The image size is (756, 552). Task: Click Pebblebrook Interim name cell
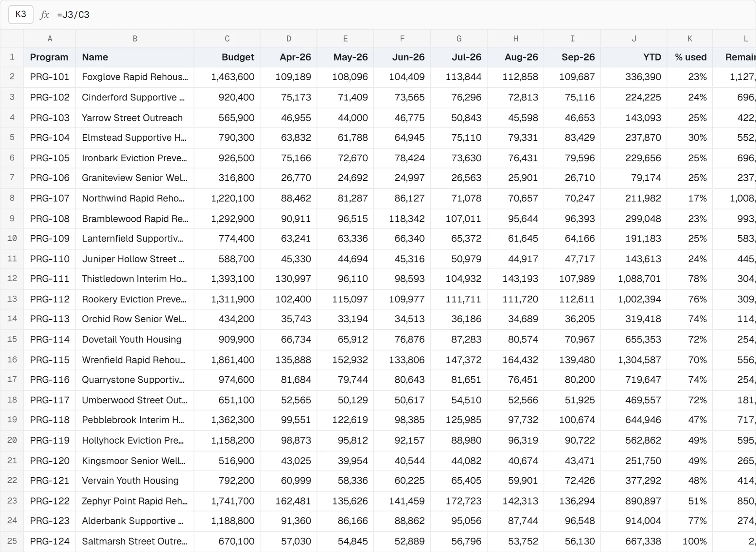[x=135, y=420]
